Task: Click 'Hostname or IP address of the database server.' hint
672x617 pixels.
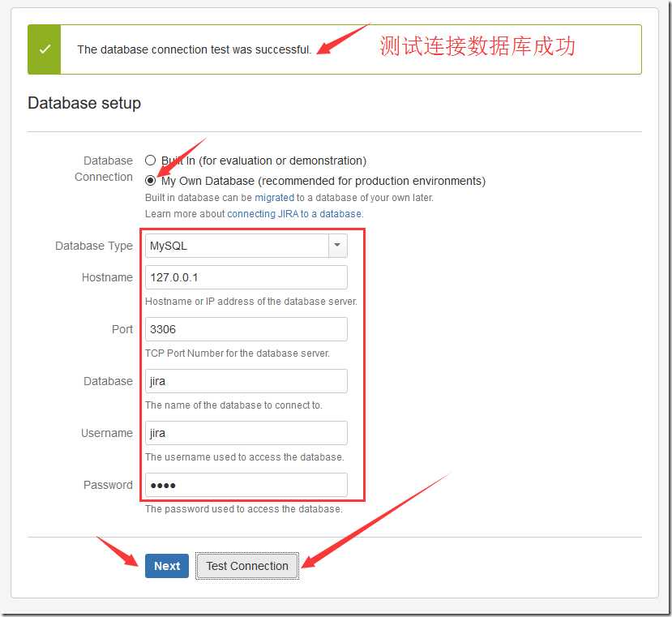Action: (x=250, y=302)
